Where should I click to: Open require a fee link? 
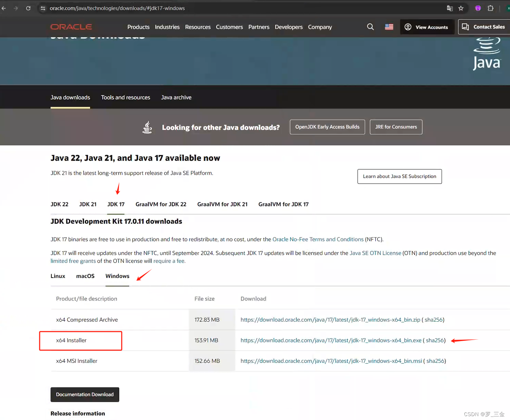[x=169, y=261]
